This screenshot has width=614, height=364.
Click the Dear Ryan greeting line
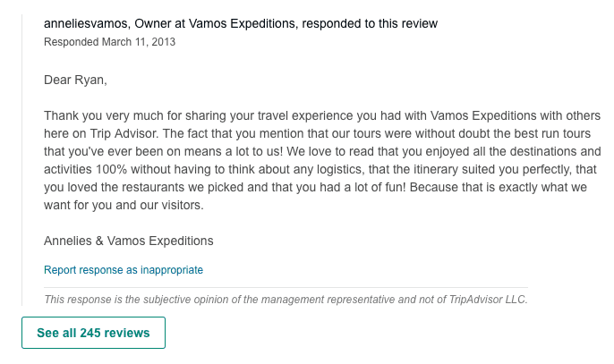[75, 80]
